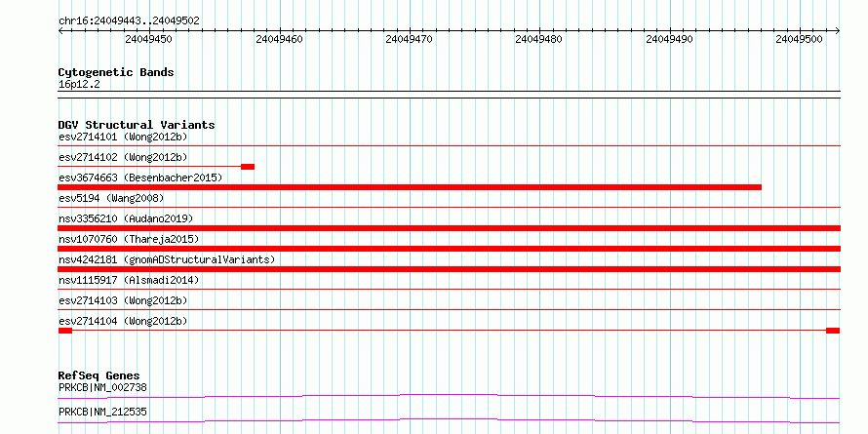Click the chr16:24049443..24049502 region label
The height and width of the screenshot is (434, 868).
click(129, 21)
